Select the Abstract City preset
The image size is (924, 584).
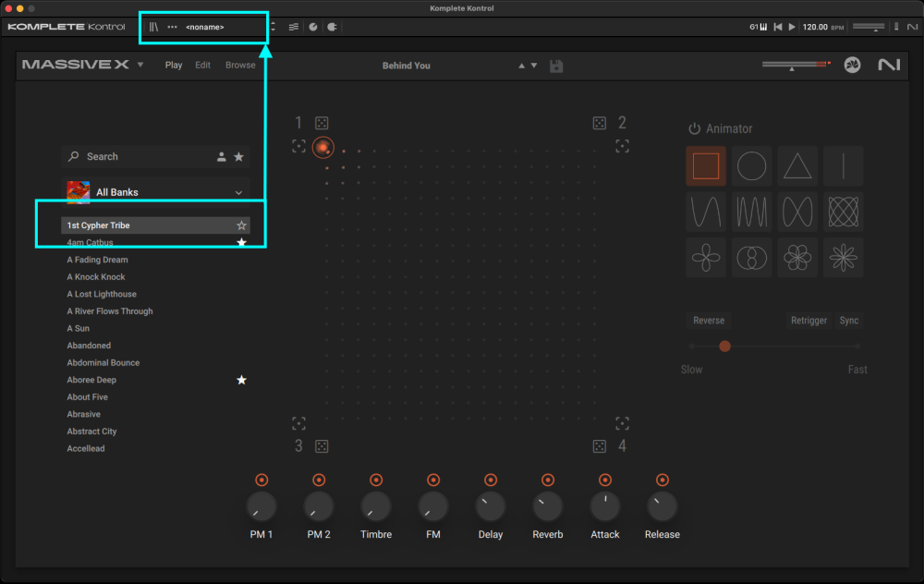click(91, 432)
